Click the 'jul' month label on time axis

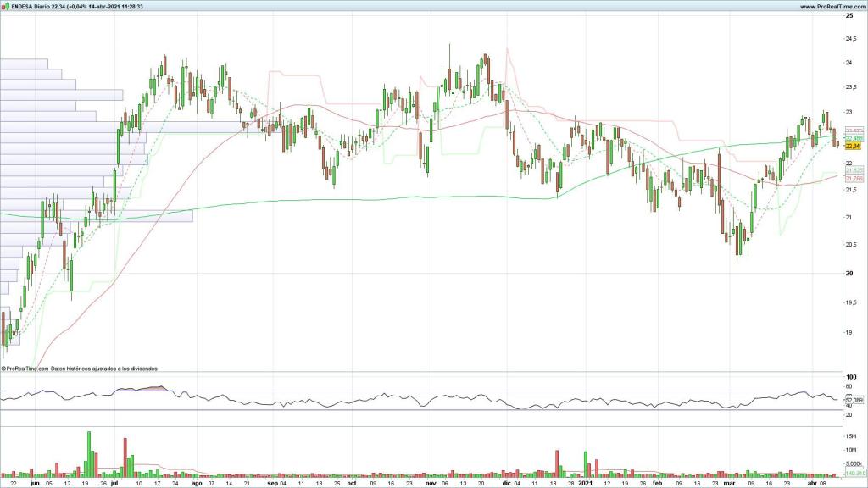click(114, 484)
